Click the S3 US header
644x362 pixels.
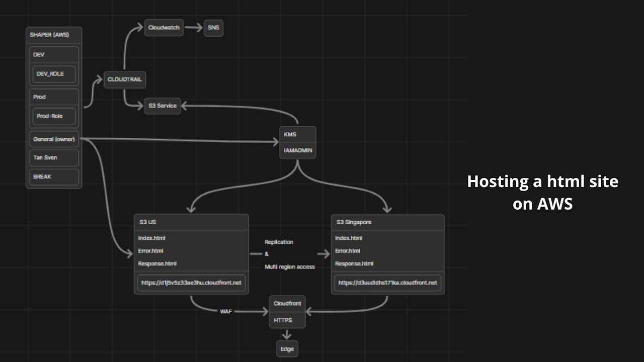(191, 222)
